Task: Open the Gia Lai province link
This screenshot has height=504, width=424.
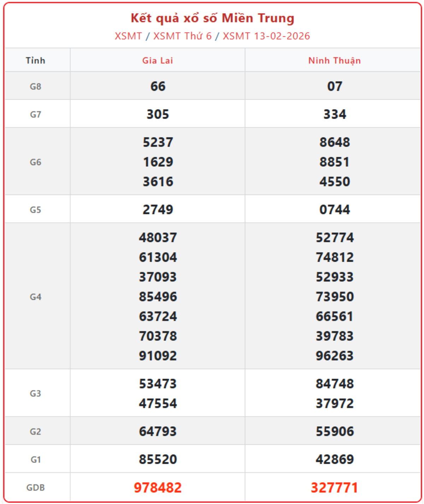Action: [158, 60]
